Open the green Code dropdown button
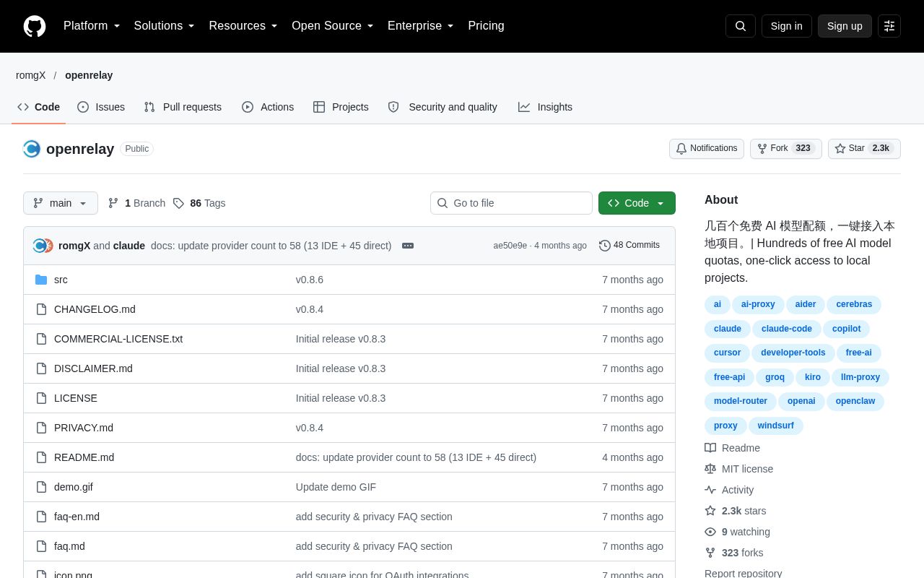The height and width of the screenshot is (578, 924). click(637, 203)
